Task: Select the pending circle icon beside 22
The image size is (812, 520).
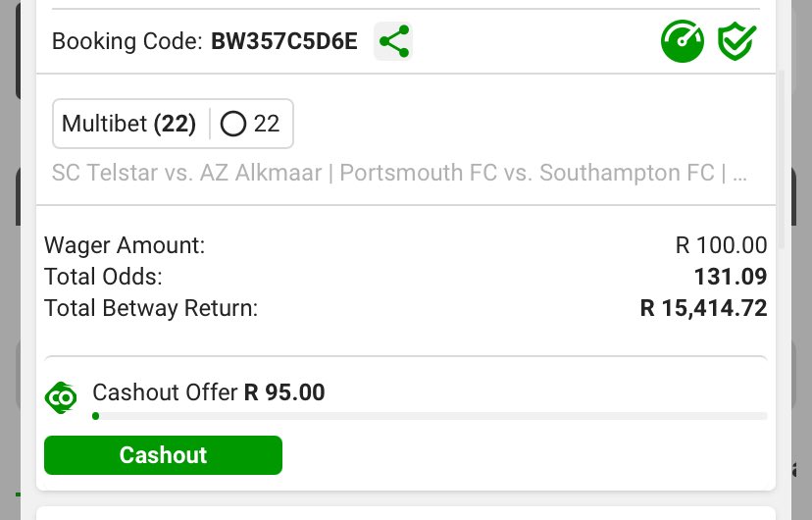Action: (233, 124)
